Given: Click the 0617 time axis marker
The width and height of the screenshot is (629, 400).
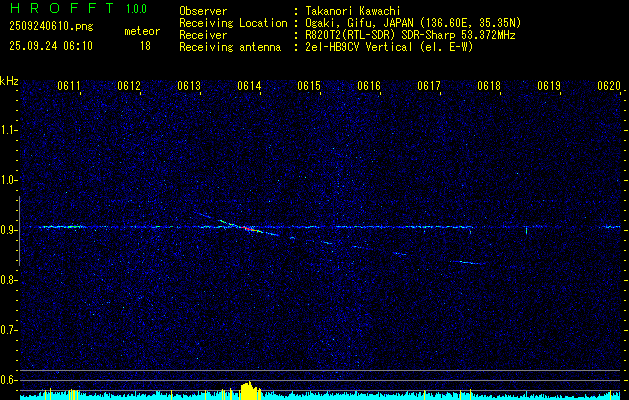Looking at the screenshot, I should pyautogui.click(x=429, y=86).
